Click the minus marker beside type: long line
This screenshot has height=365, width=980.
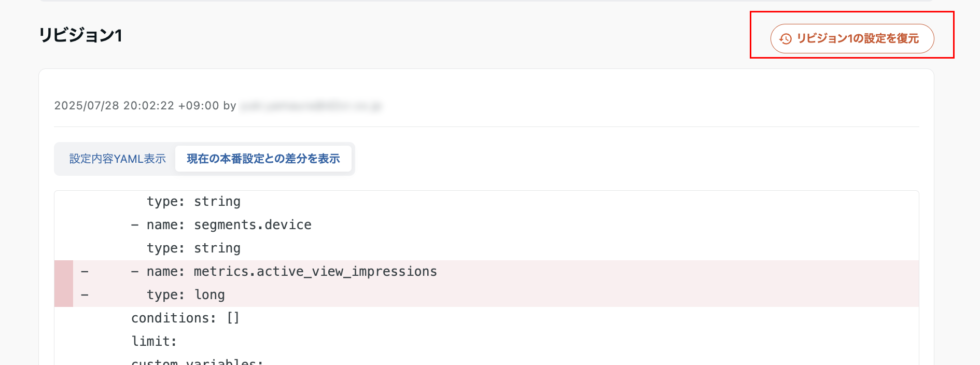pos(85,295)
